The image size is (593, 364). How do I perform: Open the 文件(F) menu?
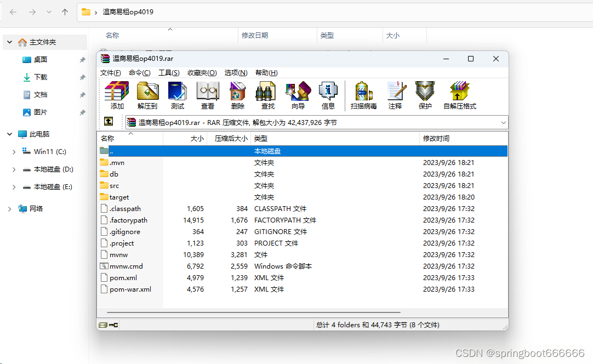coord(110,73)
